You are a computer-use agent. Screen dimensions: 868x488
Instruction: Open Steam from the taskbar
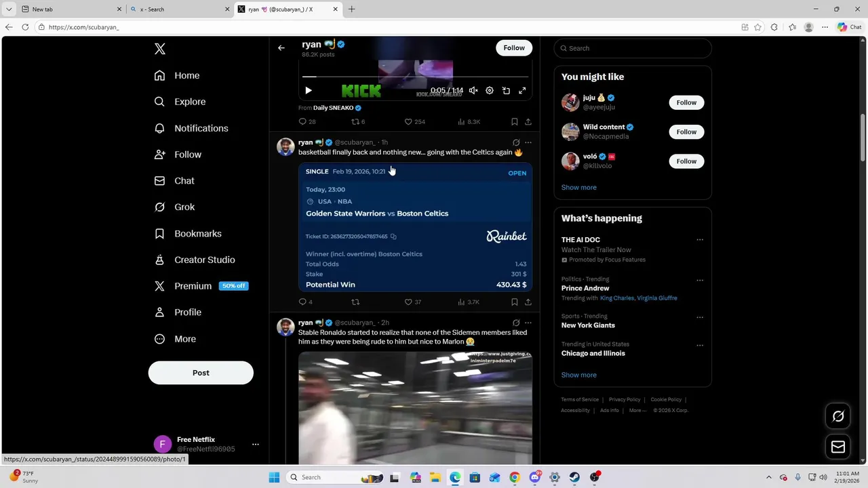click(574, 477)
